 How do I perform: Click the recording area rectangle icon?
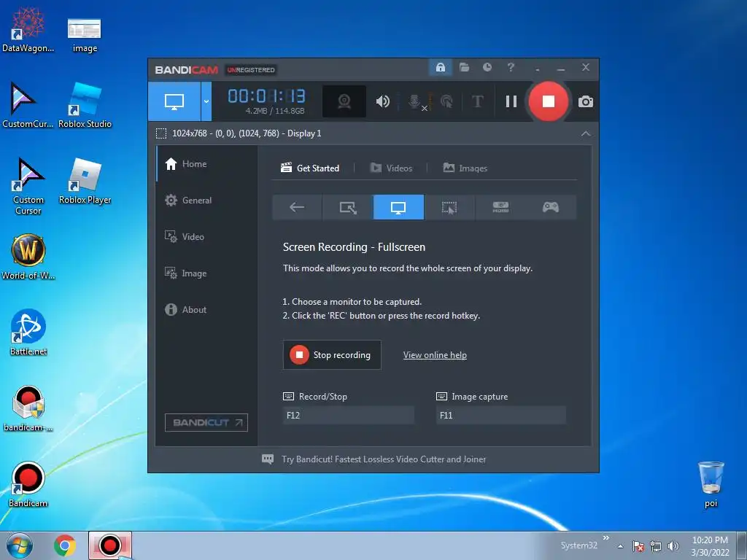(161, 133)
